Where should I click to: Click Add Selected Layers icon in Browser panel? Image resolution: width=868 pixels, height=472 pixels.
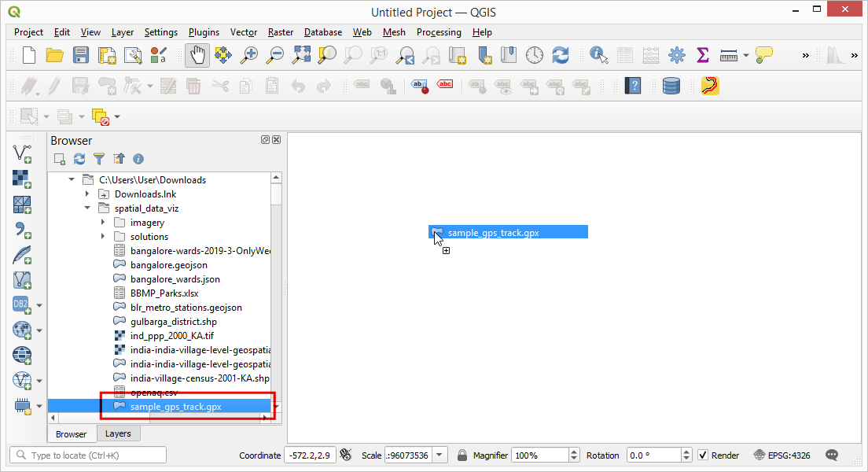click(x=60, y=159)
